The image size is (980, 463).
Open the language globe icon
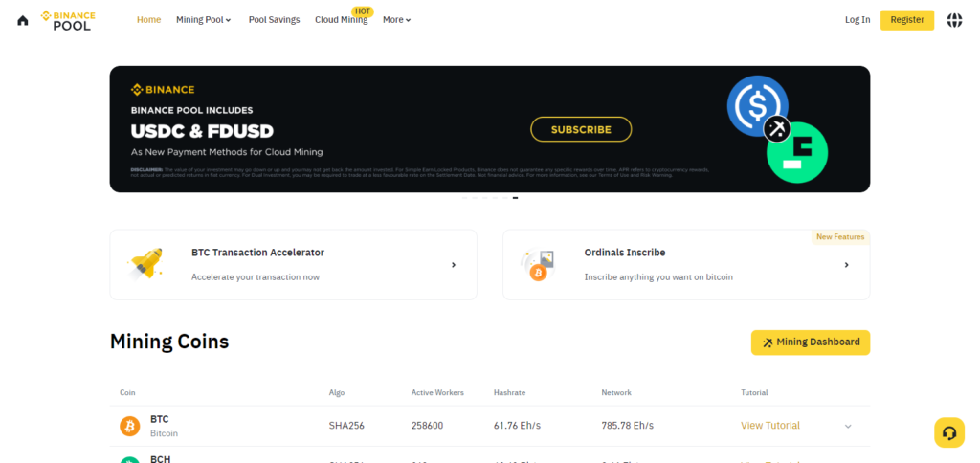coord(954,20)
